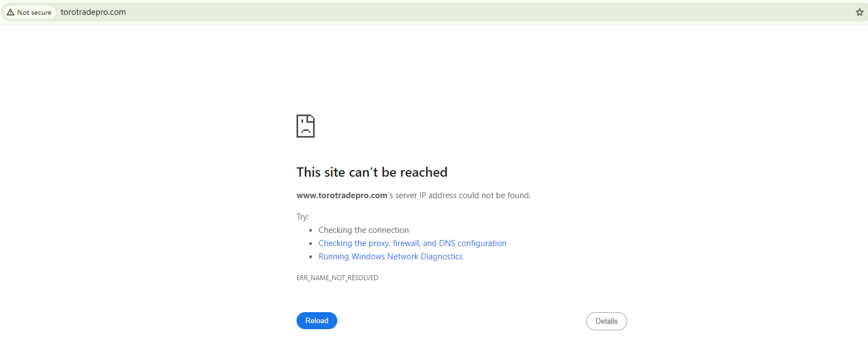Viewport: 868px width, 349px height.
Task: Show error details with the Details button
Action: (x=606, y=321)
